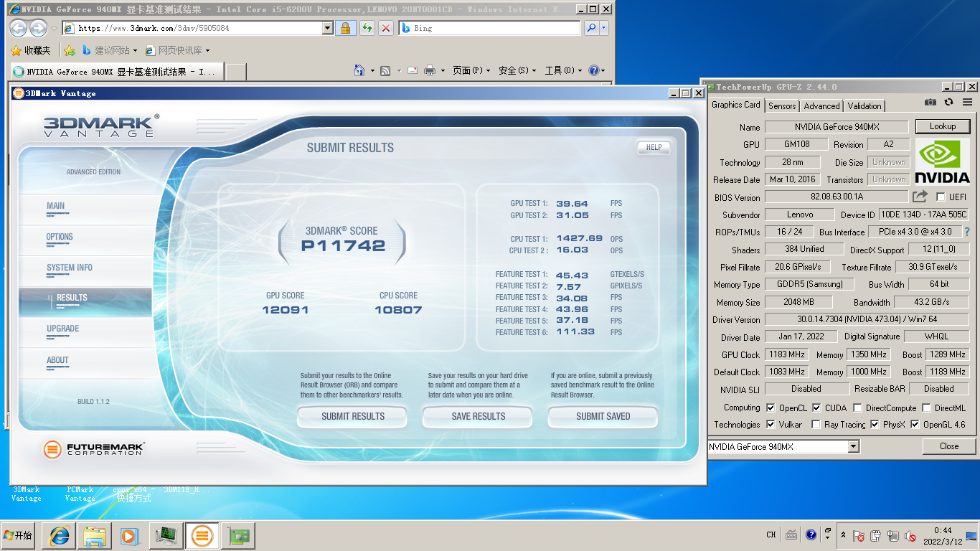Screen dimensions: 980x551
Task: Take GPU-Z screenshot with camera icon
Action: (x=930, y=103)
